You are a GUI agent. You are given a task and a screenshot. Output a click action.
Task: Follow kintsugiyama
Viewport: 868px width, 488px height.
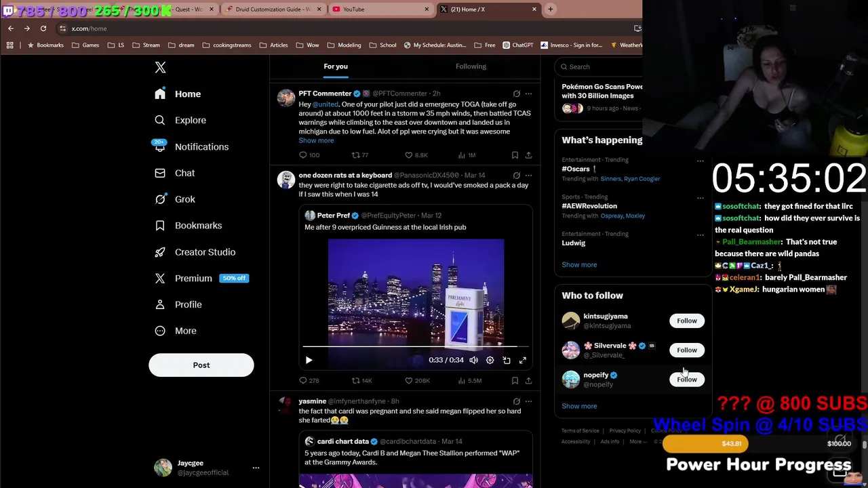coord(686,321)
